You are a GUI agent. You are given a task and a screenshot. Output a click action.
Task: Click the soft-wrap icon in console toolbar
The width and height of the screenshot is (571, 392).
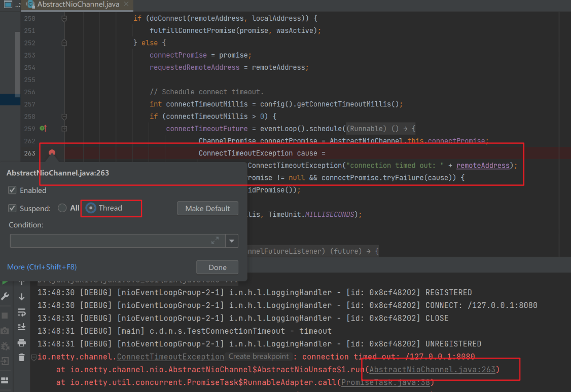(21, 312)
